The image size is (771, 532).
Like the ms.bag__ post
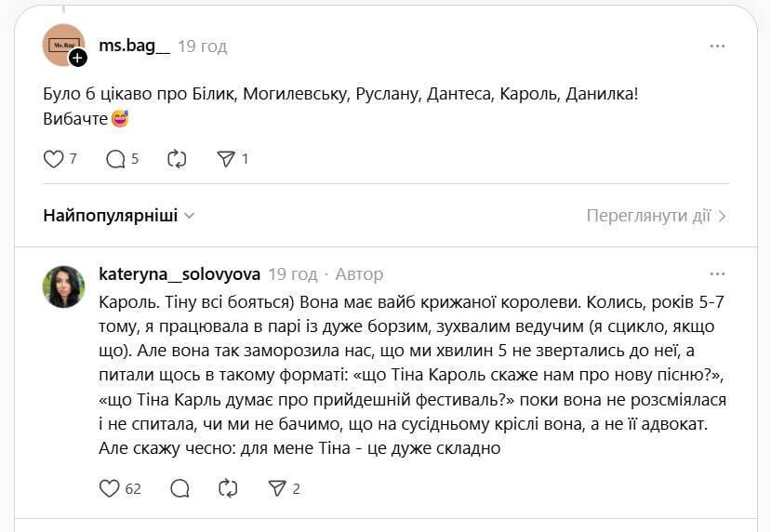[x=54, y=159]
